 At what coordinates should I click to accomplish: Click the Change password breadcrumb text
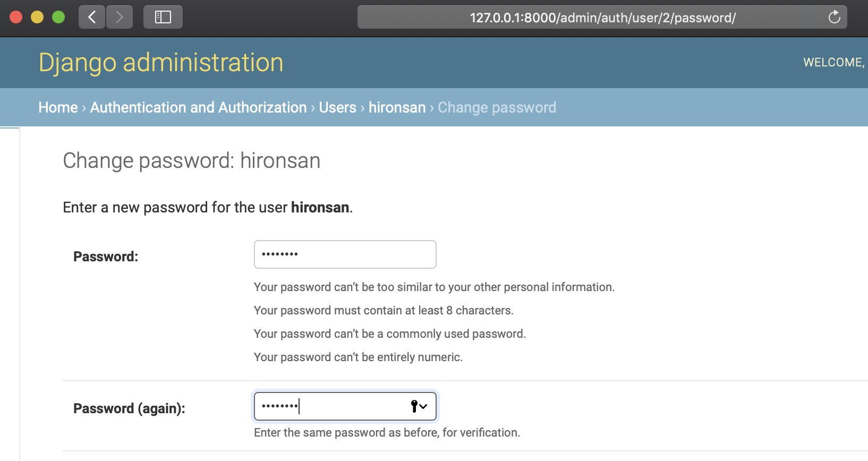pyautogui.click(x=497, y=107)
